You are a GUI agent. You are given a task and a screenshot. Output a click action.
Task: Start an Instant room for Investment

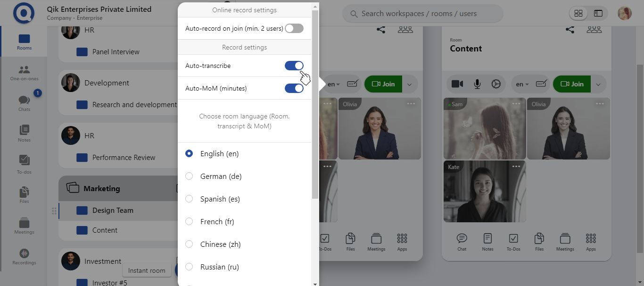[x=147, y=270]
